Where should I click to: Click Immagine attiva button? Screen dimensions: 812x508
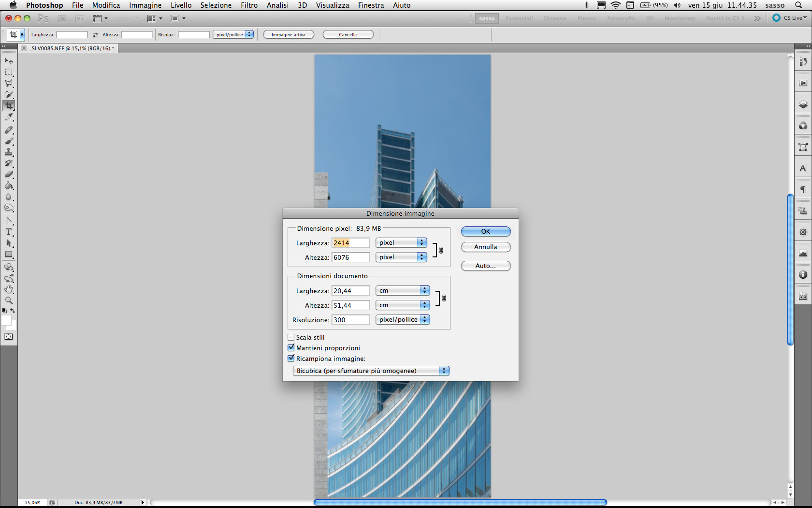click(289, 34)
